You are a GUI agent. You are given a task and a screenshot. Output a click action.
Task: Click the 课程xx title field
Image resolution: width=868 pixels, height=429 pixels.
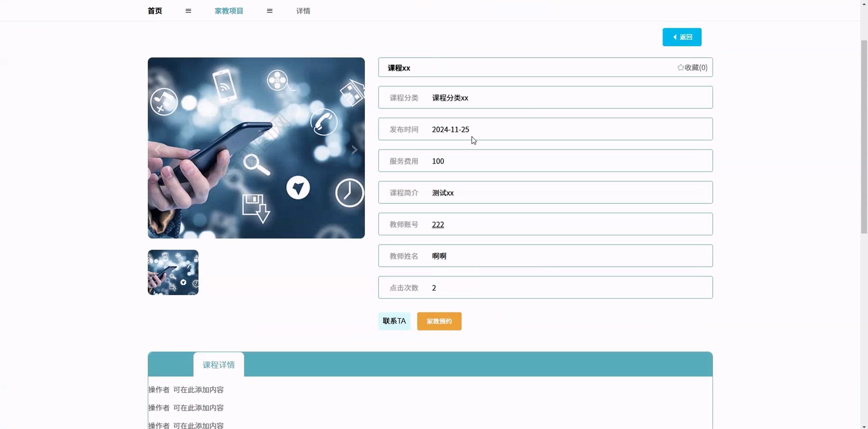tap(399, 68)
